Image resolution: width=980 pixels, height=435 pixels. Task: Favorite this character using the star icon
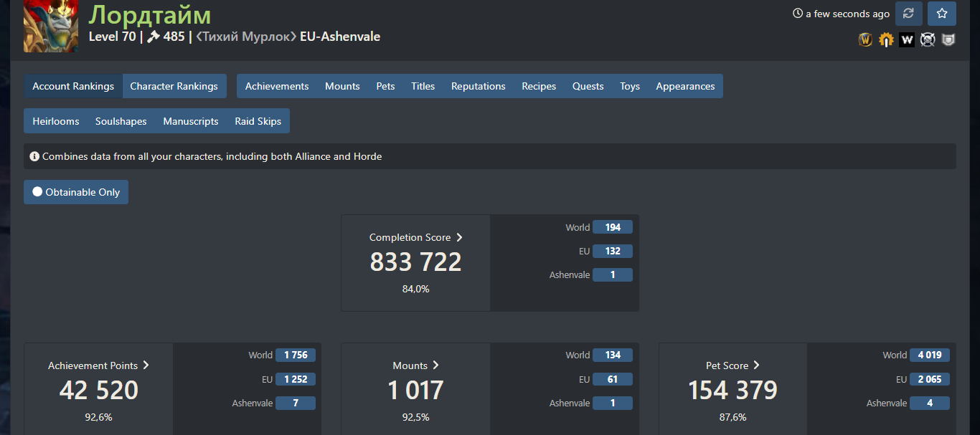(x=941, y=14)
